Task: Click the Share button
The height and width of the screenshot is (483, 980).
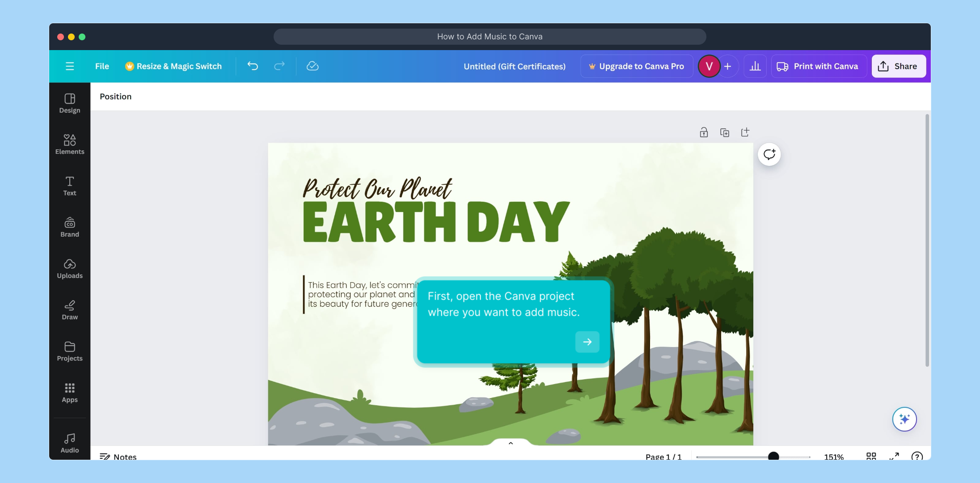Action: tap(898, 66)
